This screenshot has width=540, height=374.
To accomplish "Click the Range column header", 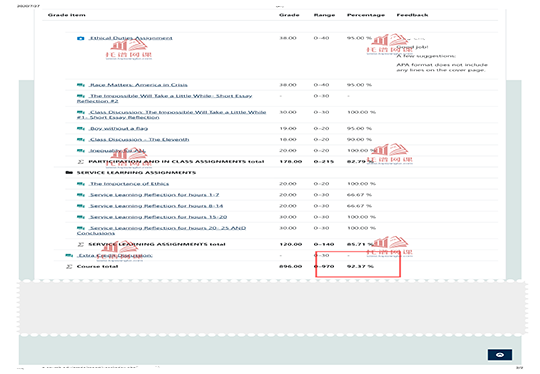I will (x=324, y=15).
